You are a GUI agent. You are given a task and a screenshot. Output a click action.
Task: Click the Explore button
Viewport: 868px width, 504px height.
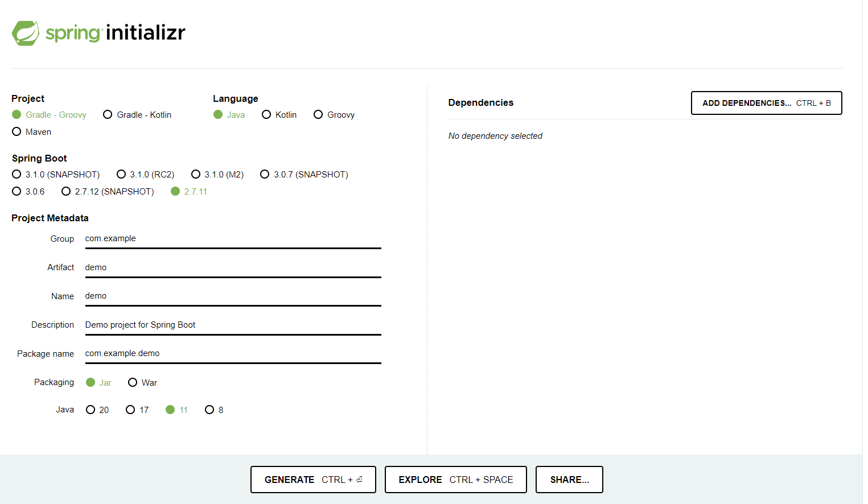click(456, 480)
